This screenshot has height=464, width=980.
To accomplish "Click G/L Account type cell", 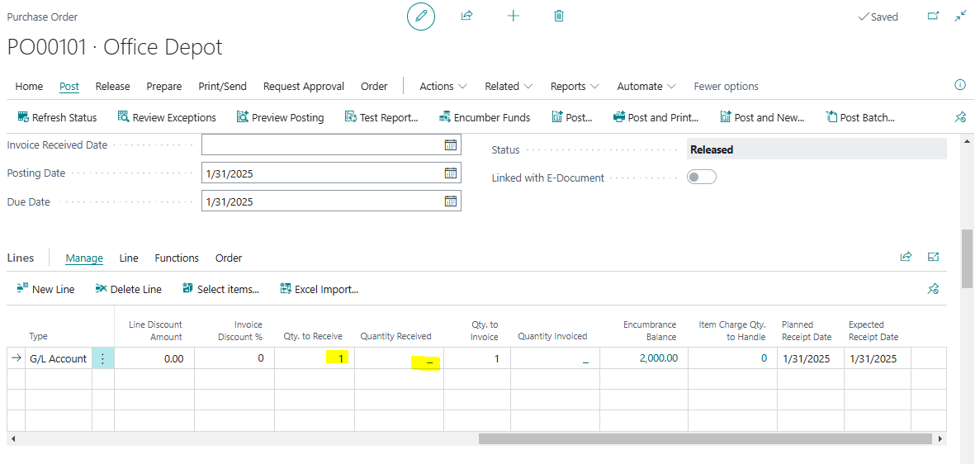I will click(x=58, y=359).
